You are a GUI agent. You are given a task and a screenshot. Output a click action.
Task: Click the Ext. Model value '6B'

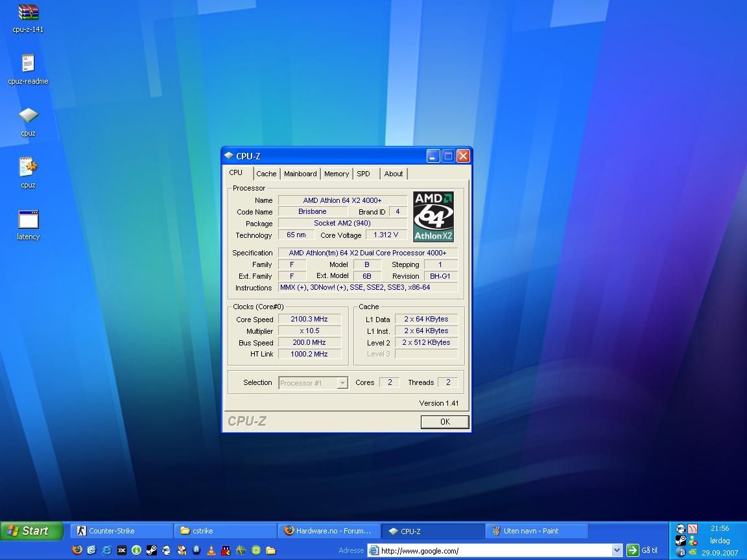coord(367,275)
